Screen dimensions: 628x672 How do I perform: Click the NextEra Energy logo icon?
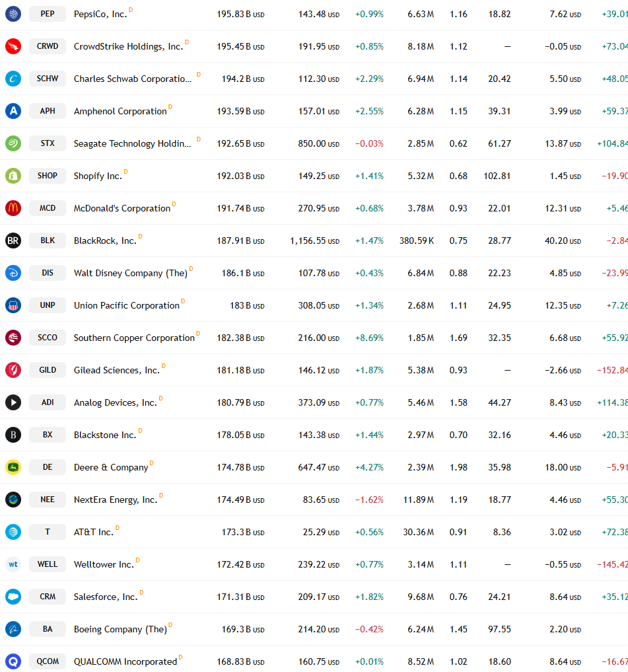pyautogui.click(x=13, y=500)
